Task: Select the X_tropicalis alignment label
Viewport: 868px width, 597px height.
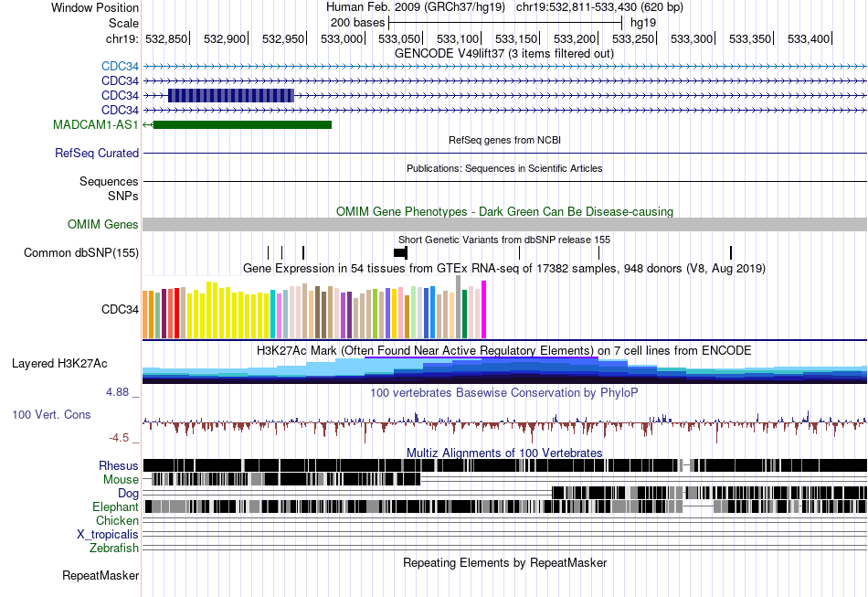Action: [x=108, y=535]
